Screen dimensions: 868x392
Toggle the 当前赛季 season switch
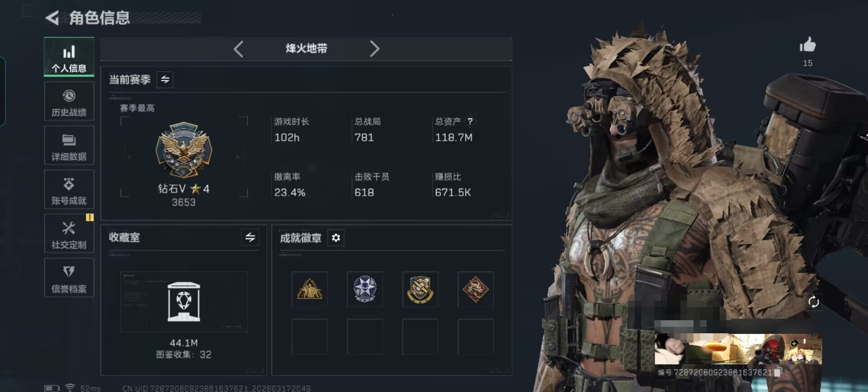point(165,79)
